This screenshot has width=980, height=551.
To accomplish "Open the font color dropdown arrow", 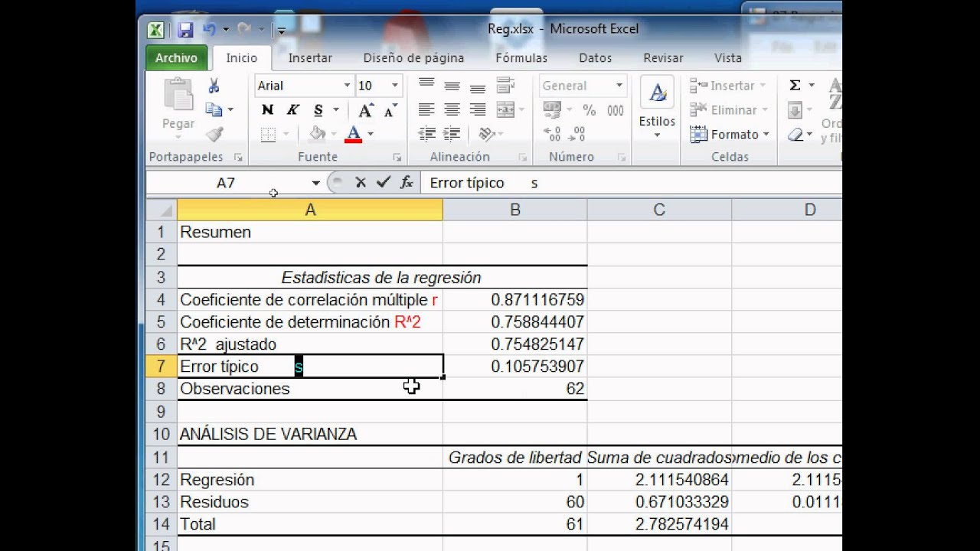I will (x=371, y=134).
